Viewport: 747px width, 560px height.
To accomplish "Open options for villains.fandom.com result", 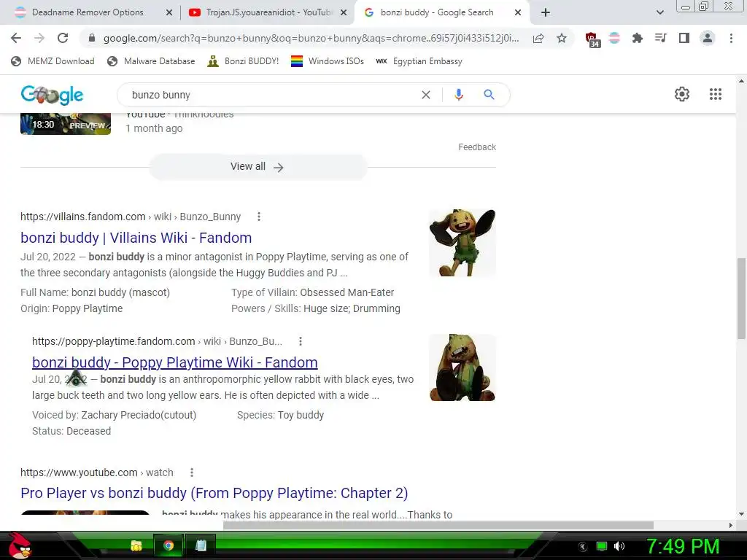I will (x=259, y=217).
